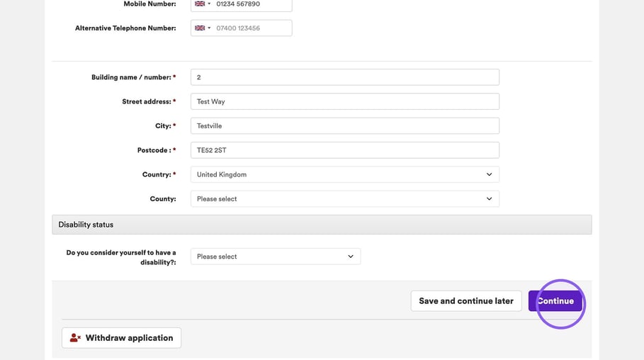
Task: Click Save and continue later
Action: [466, 300]
